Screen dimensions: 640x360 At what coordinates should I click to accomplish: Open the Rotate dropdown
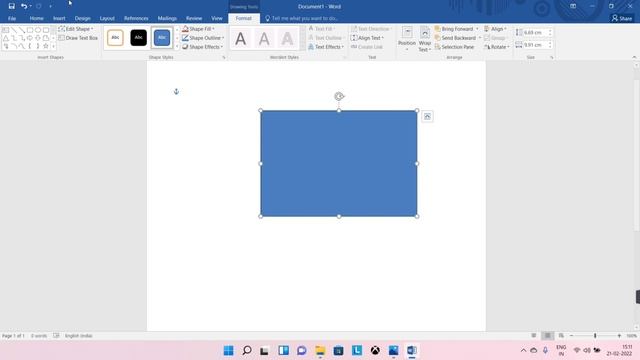pos(497,47)
